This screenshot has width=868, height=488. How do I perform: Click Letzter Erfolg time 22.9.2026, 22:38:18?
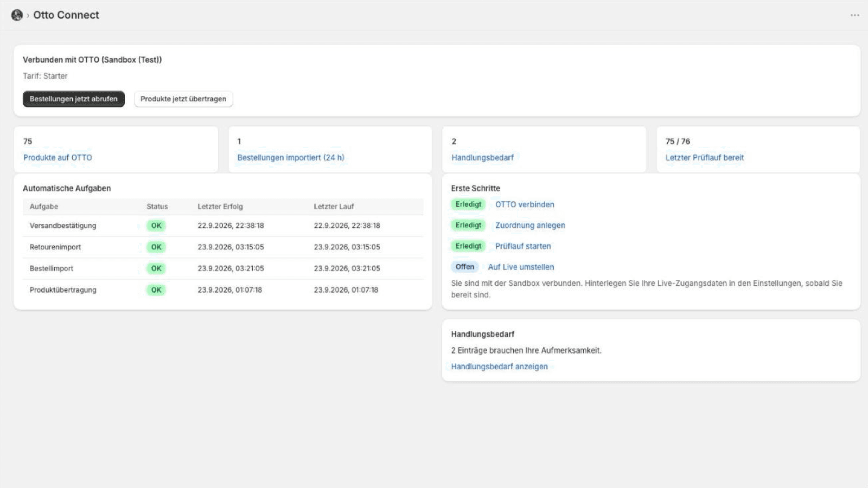tap(231, 226)
